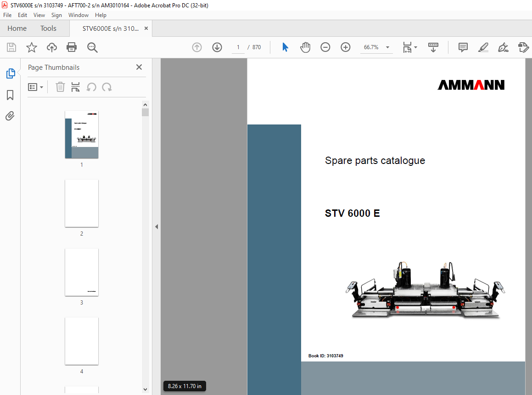Image resolution: width=532 pixels, height=395 pixels.
Task: Open thumbnails Options dropdown menu
Action: [36, 87]
